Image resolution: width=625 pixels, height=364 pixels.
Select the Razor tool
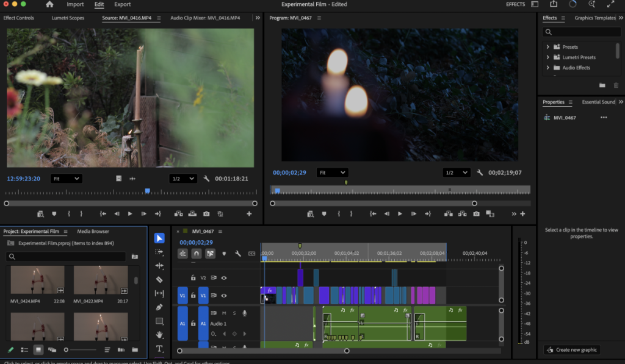[159, 280]
